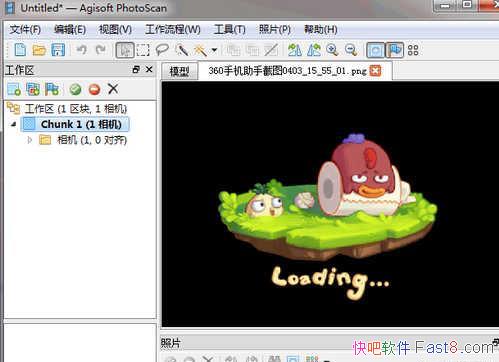Screen dimensions: 499x362
Task: Open the 视图(V) menu
Action: [x=115, y=29]
